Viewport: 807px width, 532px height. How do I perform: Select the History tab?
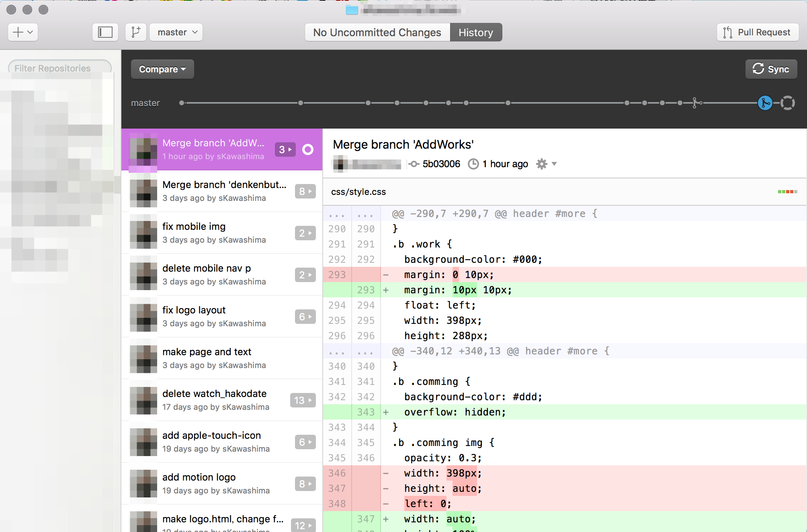[x=476, y=32]
